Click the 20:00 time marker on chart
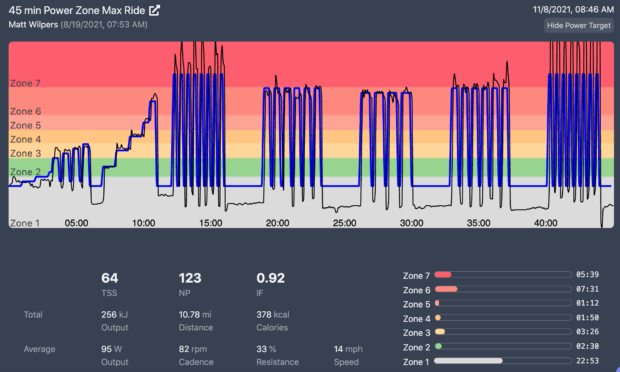Image resolution: width=620 pixels, height=372 pixels. (277, 223)
